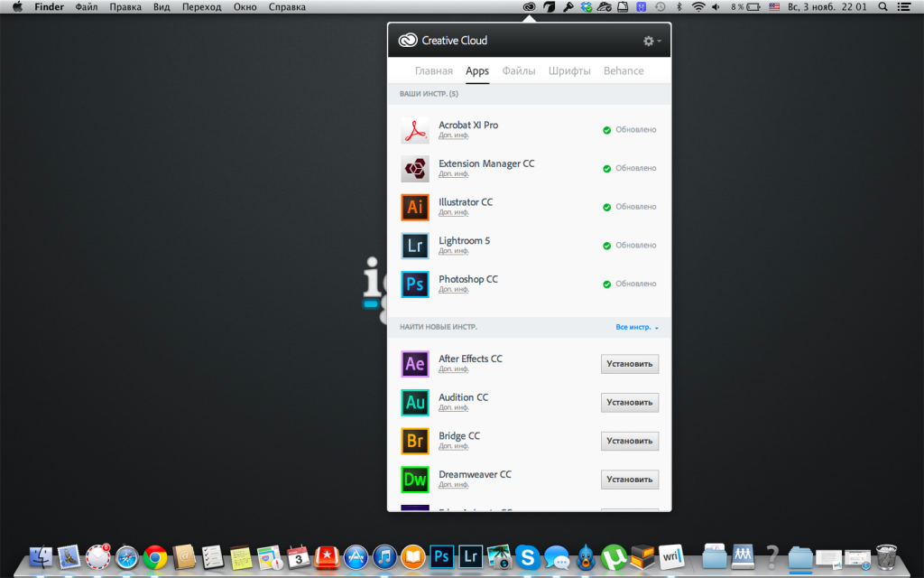Viewport: 924px width, 578px height.
Task: Open the Вид menu
Action: click(162, 7)
